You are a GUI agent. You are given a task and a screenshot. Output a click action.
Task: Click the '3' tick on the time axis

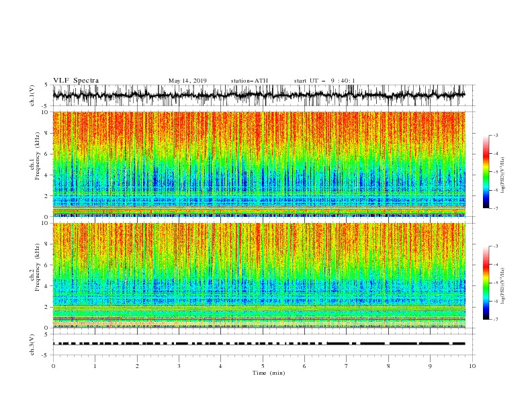[179, 366]
